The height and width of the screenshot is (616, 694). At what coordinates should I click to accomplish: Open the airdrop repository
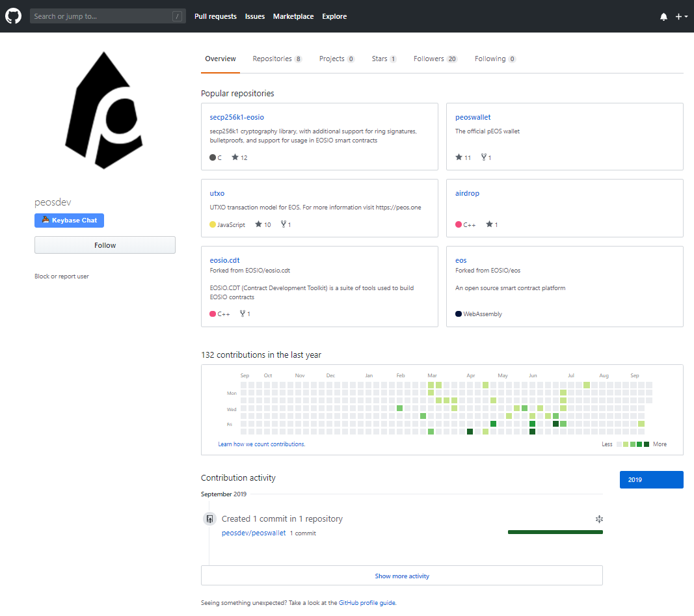coord(467,193)
